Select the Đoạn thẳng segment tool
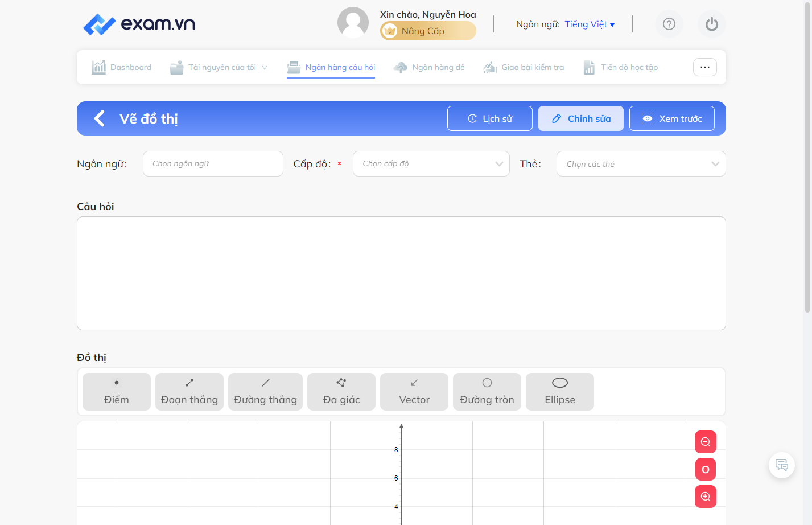 (x=189, y=392)
